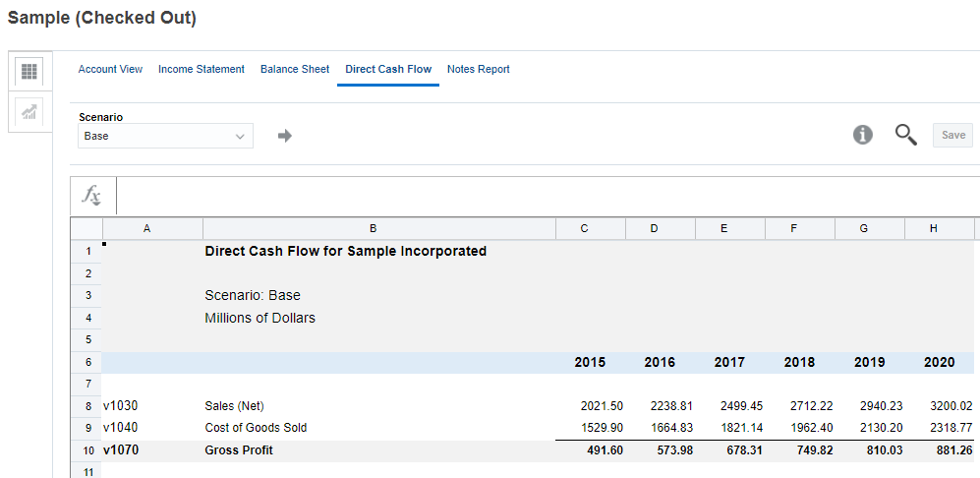This screenshot has width=980, height=478.
Task: Select column C header
Action: coord(591,228)
